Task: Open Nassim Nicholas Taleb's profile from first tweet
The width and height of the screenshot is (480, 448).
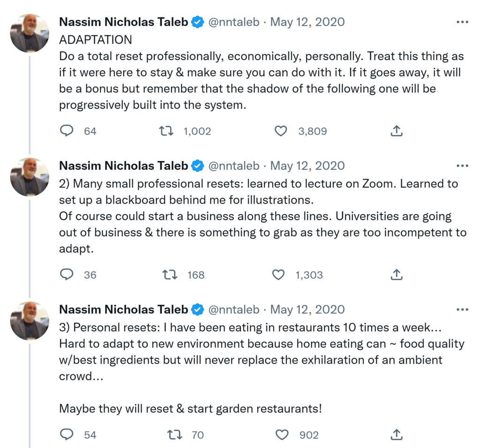Action: [x=124, y=22]
